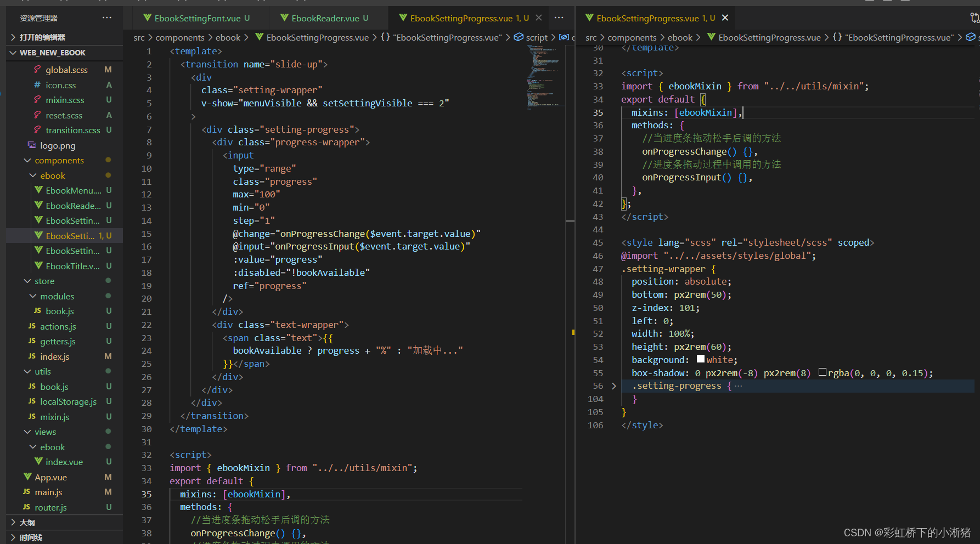This screenshot has height=544, width=980.
Task: Click white color swatch on background line
Action: (x=701, y=359)
